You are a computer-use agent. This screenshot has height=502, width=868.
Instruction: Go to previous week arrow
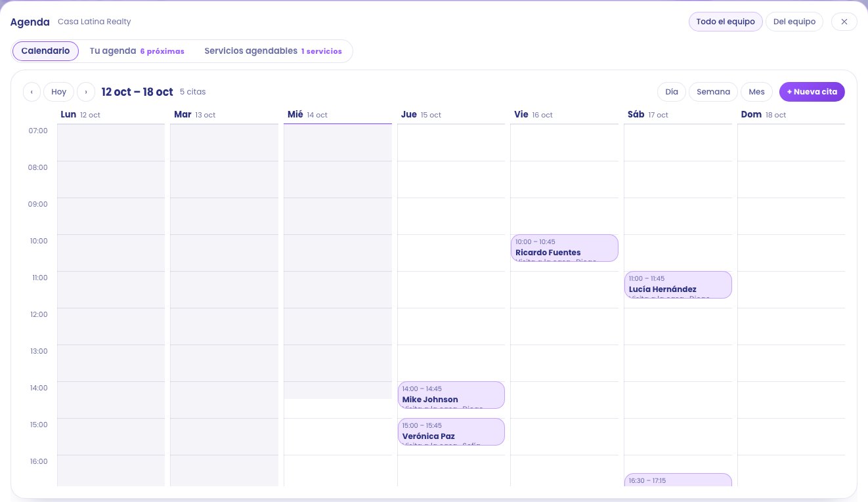(32, 92)
